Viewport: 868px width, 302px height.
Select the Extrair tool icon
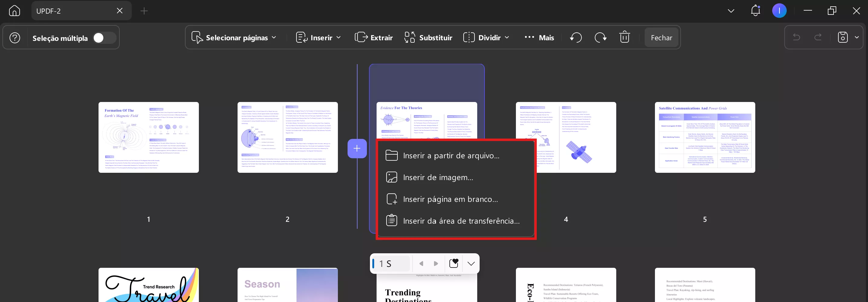click(x=361, y=37)
